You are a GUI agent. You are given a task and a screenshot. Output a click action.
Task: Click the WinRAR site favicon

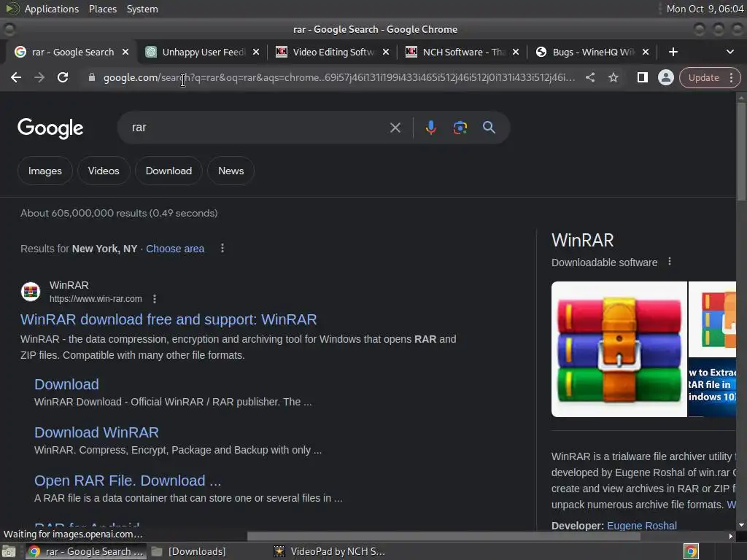[31, 292]
